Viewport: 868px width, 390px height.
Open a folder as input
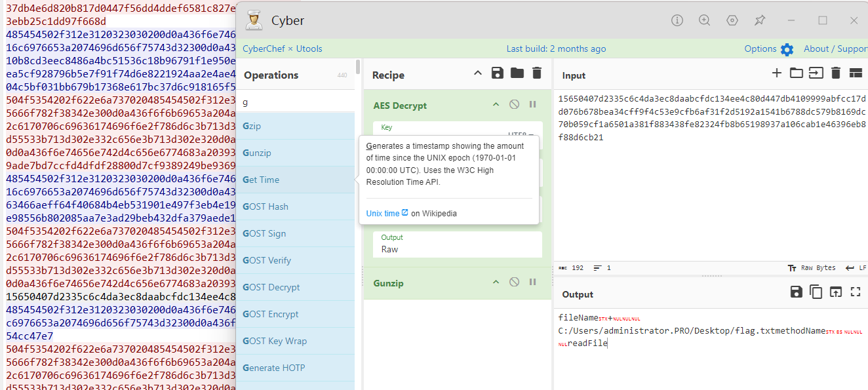(796, 73)
